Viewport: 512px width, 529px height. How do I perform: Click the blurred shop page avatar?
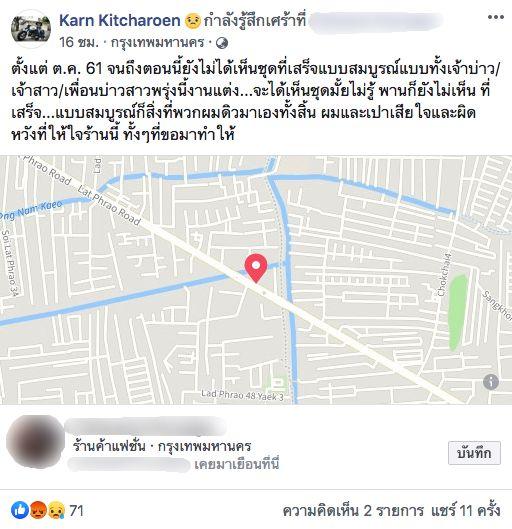coord(35,442)
